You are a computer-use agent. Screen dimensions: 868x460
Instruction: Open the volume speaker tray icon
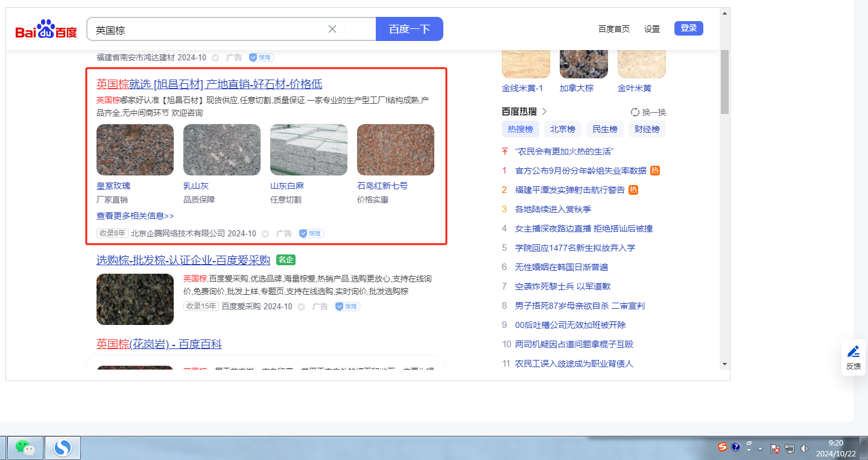804,449
